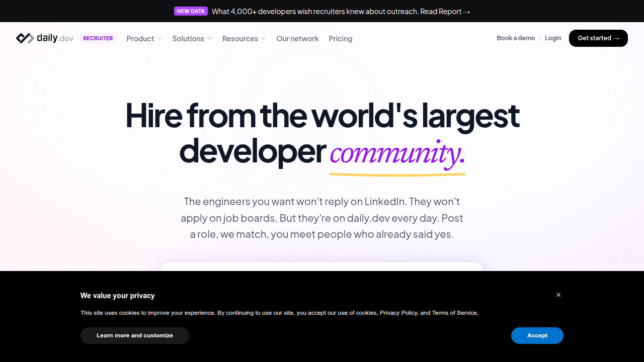
Task: Click Book a demo link
Action: 516,38
